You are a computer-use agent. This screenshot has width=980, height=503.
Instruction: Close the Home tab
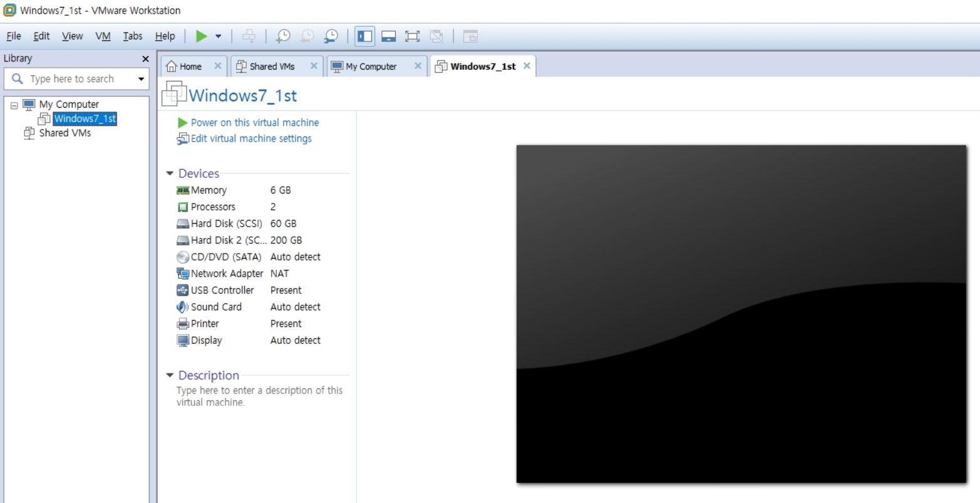coord(217,66)
